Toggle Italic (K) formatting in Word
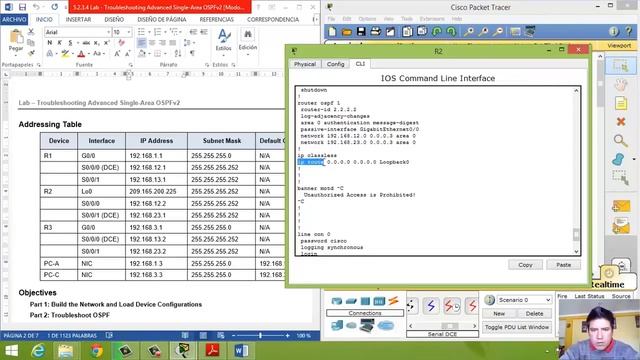This screenshot has height=360, width=640. [60, 42]
